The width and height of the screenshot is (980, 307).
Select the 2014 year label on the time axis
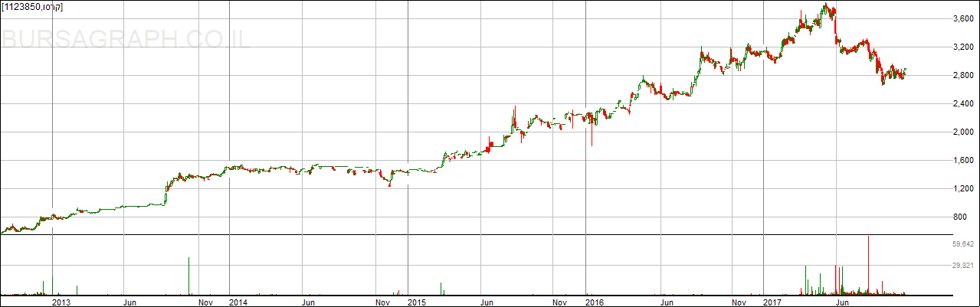(x=238, y=302)
